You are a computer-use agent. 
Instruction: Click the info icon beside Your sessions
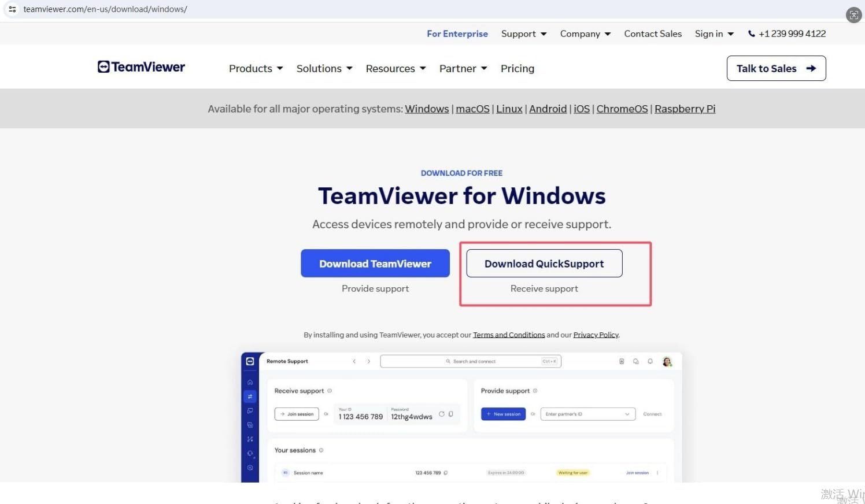[x=321, y=450]
